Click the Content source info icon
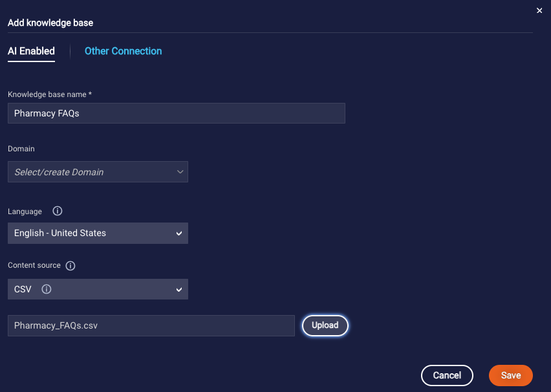 click(x=70, y=265)
